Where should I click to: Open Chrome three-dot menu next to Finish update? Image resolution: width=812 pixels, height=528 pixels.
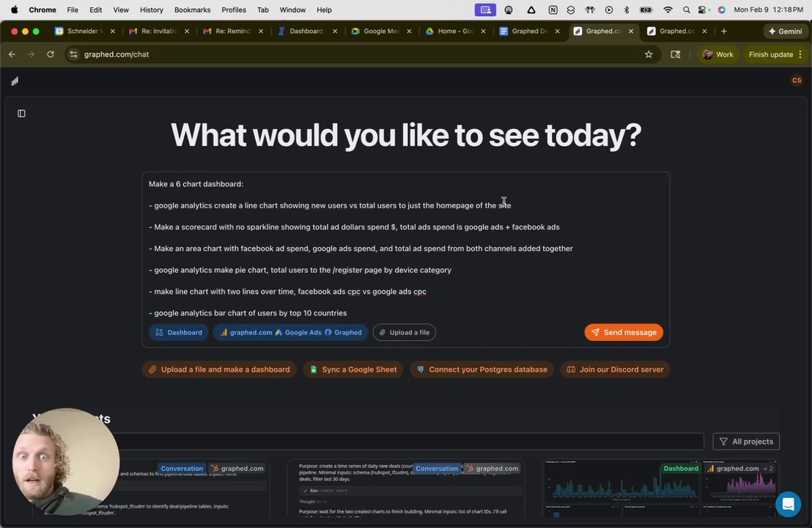[800, 54]
